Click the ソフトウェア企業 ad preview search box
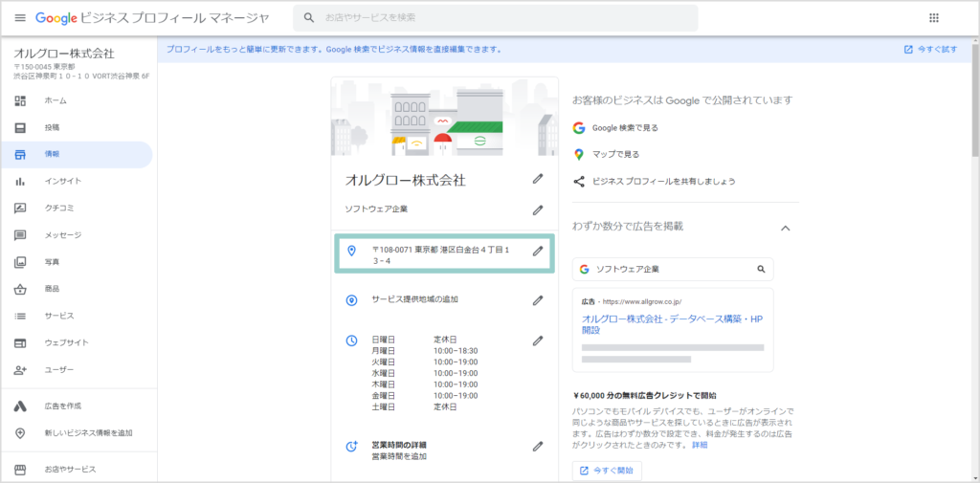 (673, 270)
